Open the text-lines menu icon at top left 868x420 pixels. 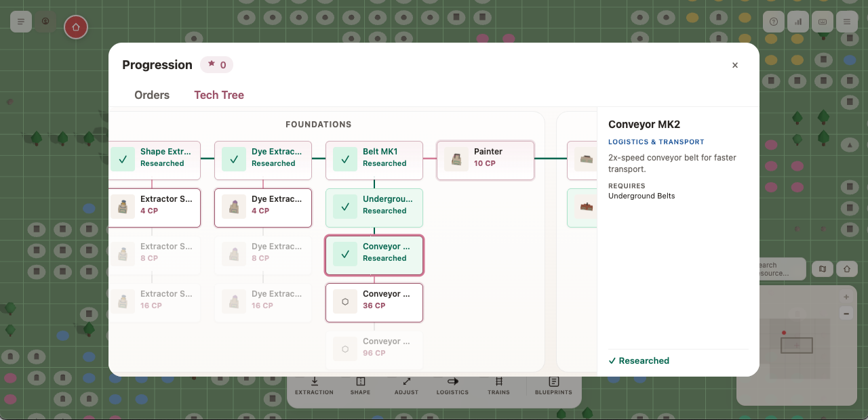point(21,22)
